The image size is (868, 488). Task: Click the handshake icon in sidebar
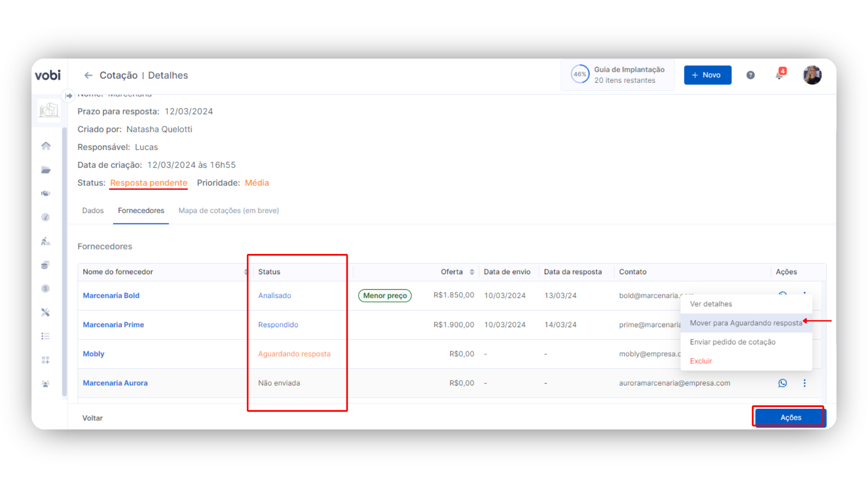pos(46,193)
